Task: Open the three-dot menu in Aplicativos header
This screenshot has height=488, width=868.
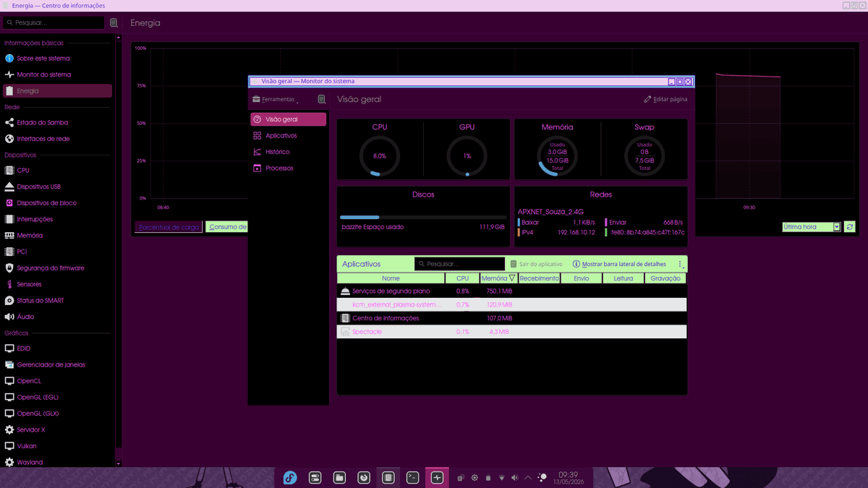Action: 680,265
